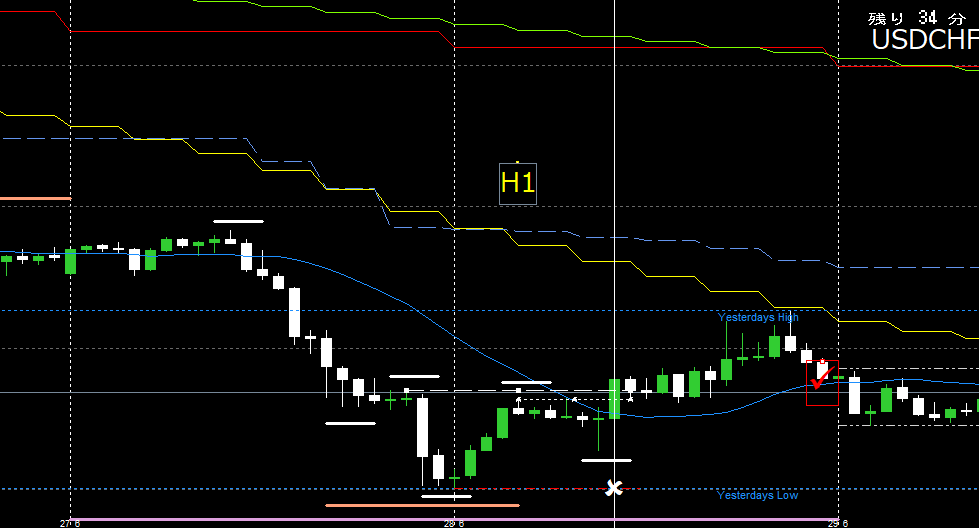Screen dimensions: 979x528
Task: Select the orange line below the lowest candles
Action: click(422, 505)
